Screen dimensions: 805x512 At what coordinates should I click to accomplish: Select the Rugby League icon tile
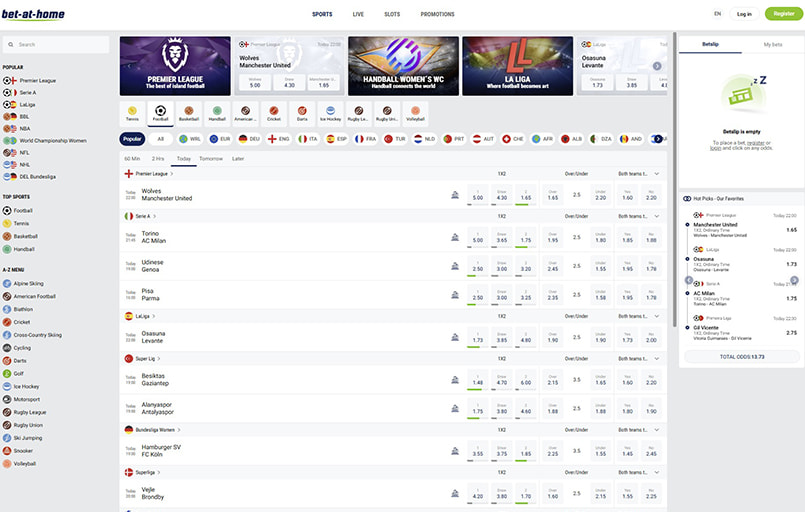coord(358,113)
